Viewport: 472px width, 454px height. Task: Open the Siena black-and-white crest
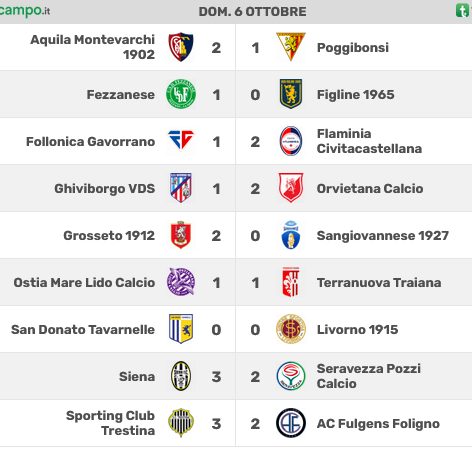pos(181,376)
